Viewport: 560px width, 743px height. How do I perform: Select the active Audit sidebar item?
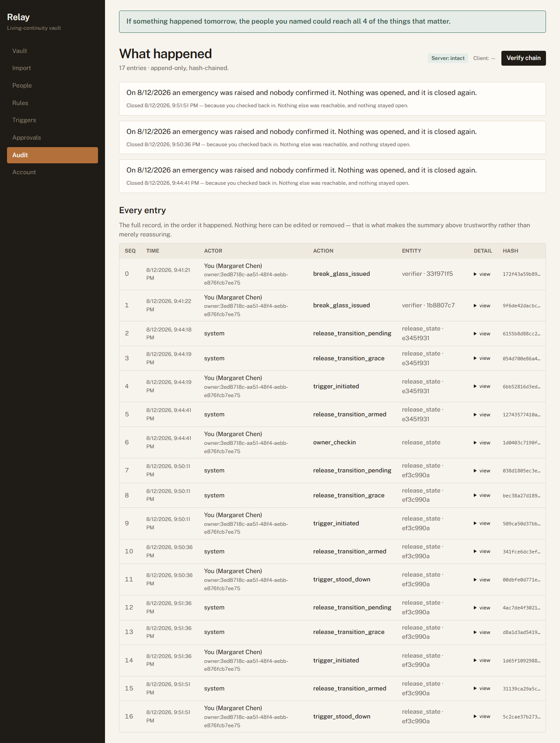point(52,155)
